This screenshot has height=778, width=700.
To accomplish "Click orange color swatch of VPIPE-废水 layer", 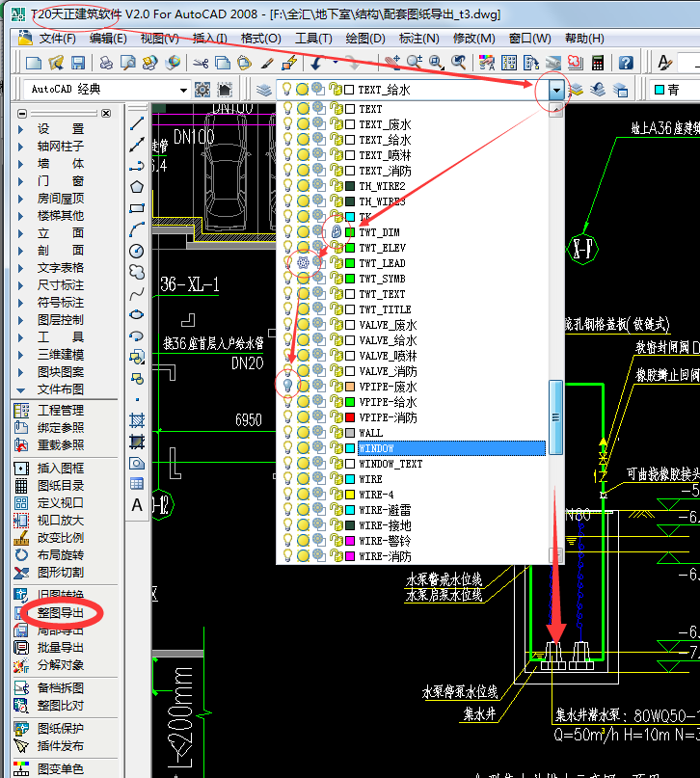I will click(350, 386).
